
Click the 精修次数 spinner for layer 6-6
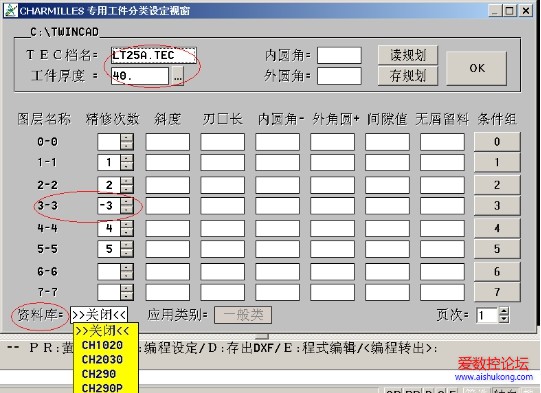127,272
